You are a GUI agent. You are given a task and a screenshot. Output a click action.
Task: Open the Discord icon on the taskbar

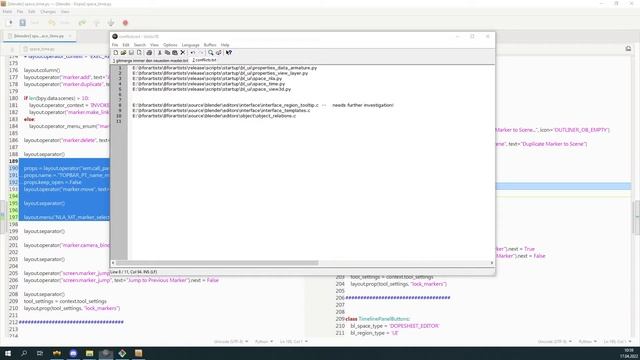[x=73, y=353]
